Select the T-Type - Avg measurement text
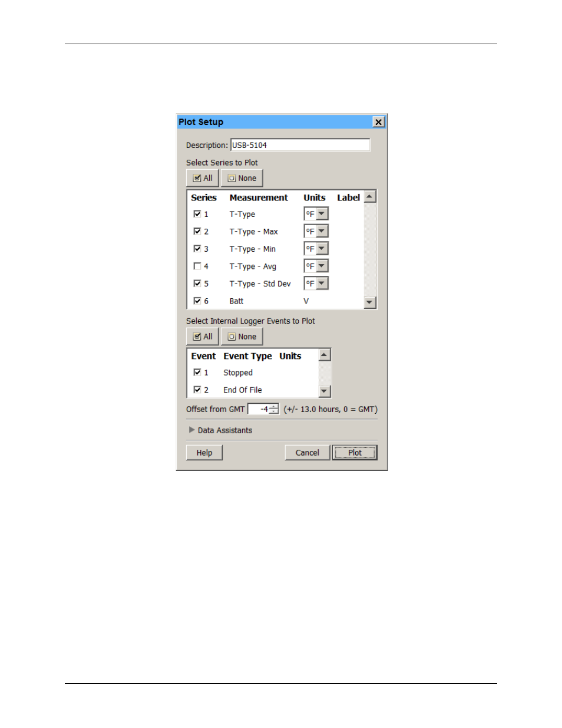Viewport: 562px width, 728px height. pos(253,266)
